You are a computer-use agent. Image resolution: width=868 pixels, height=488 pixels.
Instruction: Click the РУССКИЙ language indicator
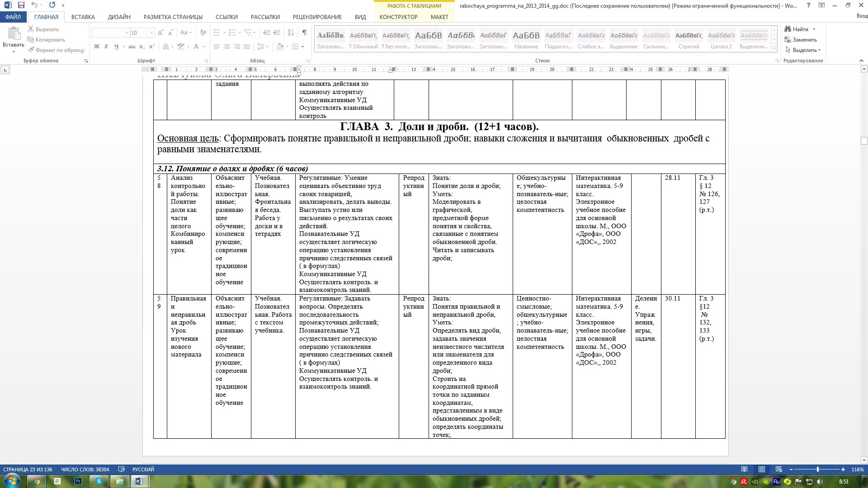pos(143,469)
